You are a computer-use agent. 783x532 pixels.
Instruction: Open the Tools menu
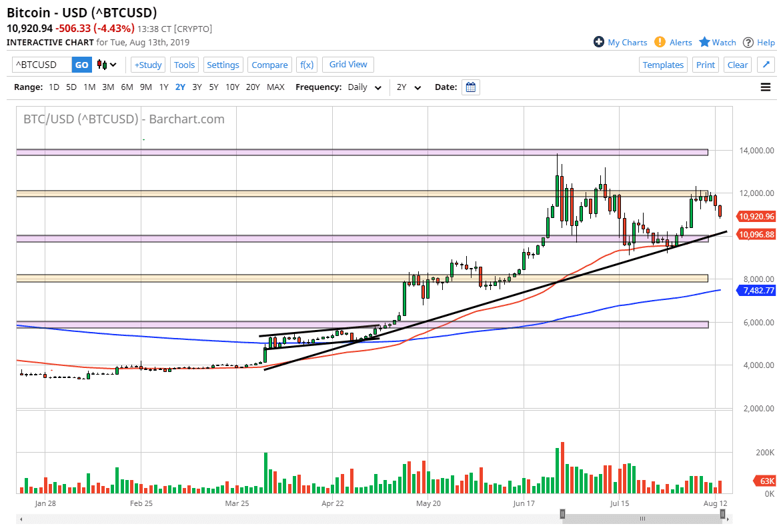(x=184, y=64)
